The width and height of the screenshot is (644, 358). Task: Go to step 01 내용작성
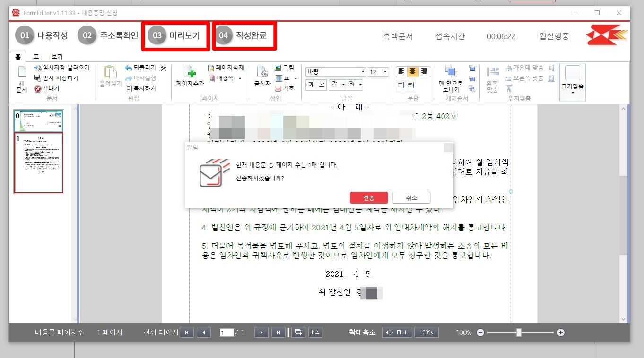click(x=42, y=35)
